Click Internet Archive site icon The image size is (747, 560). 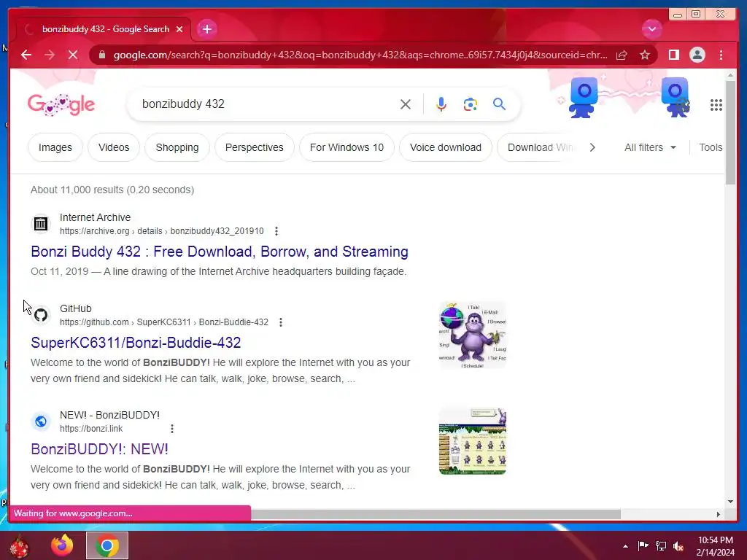(x=41, y=223)
